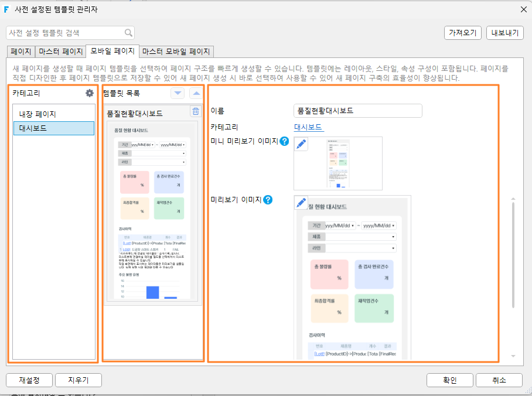Click the 가져오기 import button
The image size is (532, 396).
463,33
